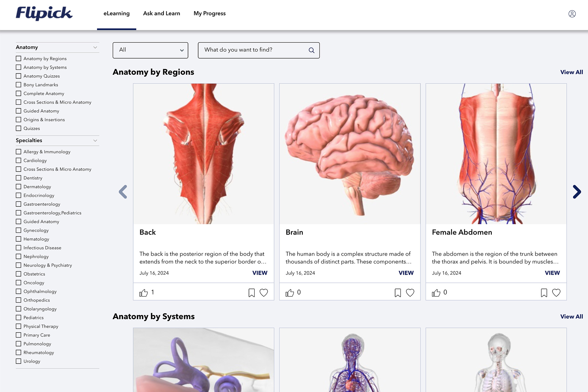This screenshot has width=588, height=392.
Task: Click the right carousel arrow
Action: pyautogui.click(x=578, y=192)
